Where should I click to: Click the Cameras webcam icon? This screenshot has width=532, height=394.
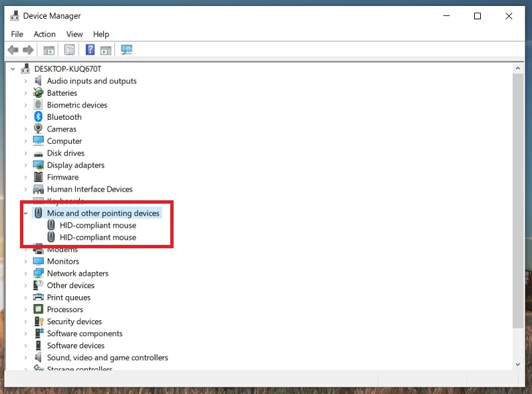click(39, 128)
